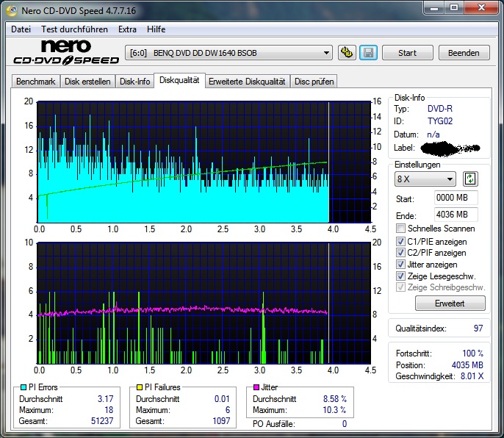Click the refresh icon beside the 8 X speed
The image size is (504, 438).
(x=470, y=179)
